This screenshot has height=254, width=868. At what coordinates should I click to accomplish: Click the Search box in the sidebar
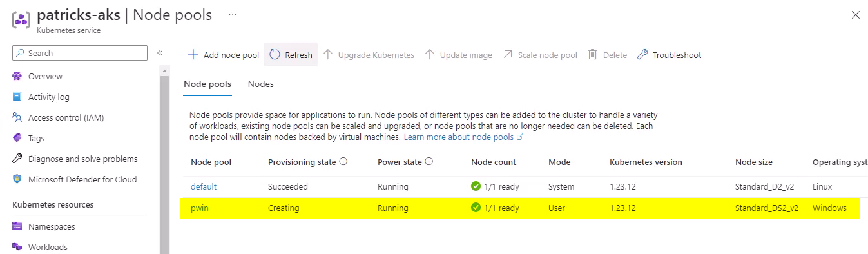[x=80, y=53]
